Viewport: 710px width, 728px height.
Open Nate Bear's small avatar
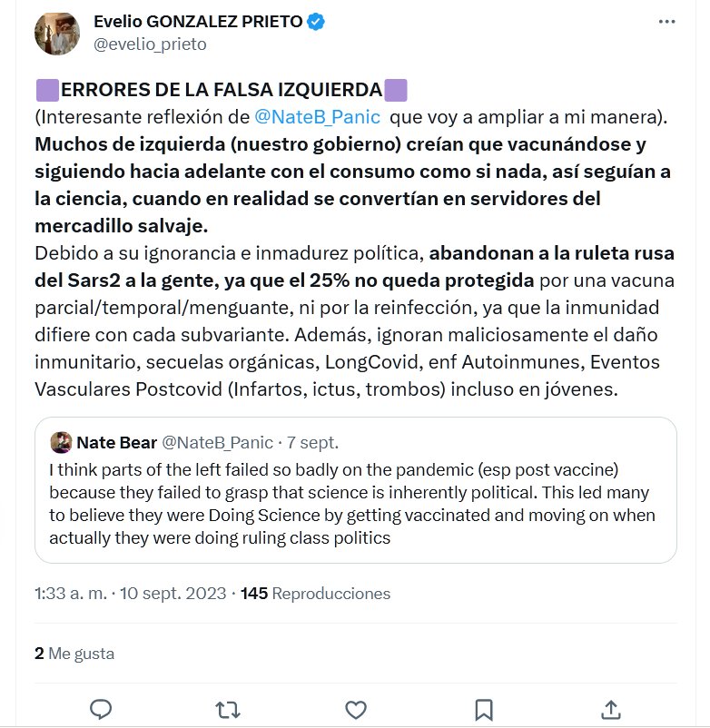tap(61, 443)
